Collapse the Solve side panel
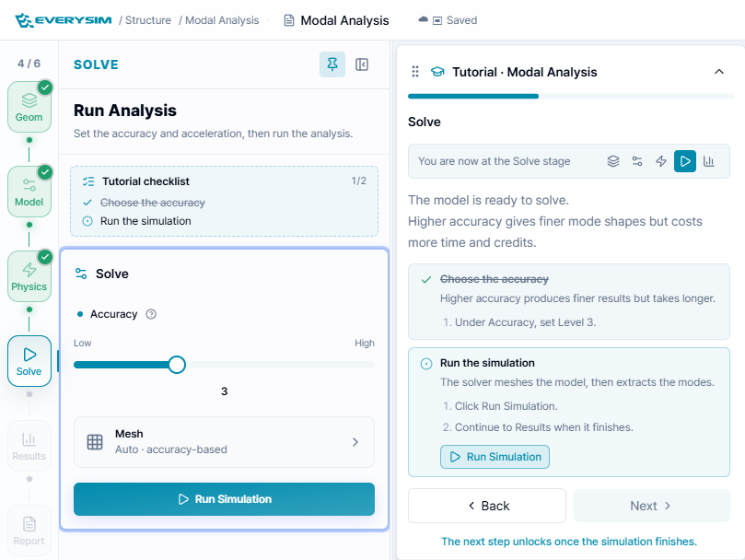Image resolution: width=745 pixels, height=560 pixels. click(x=362, y=64)
